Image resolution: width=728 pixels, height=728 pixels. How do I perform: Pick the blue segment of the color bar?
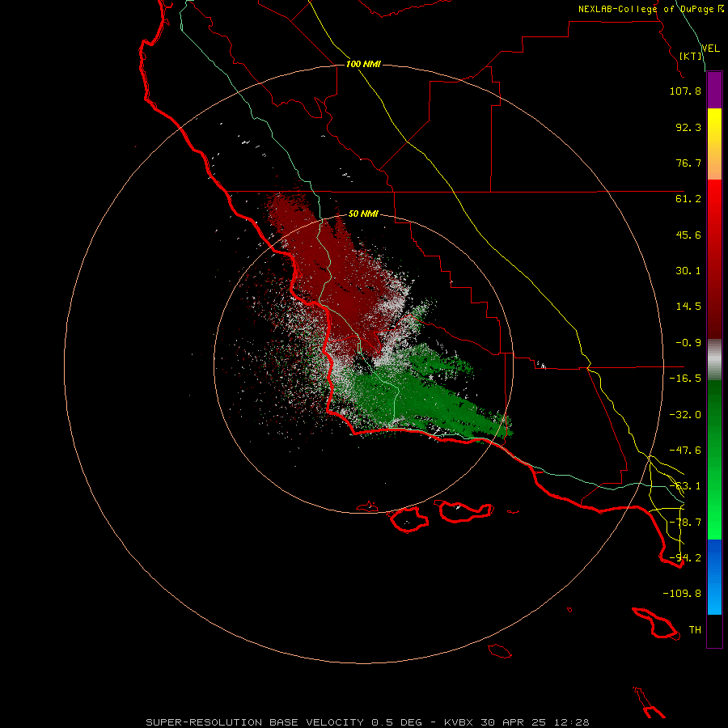[x=714, y=577]
